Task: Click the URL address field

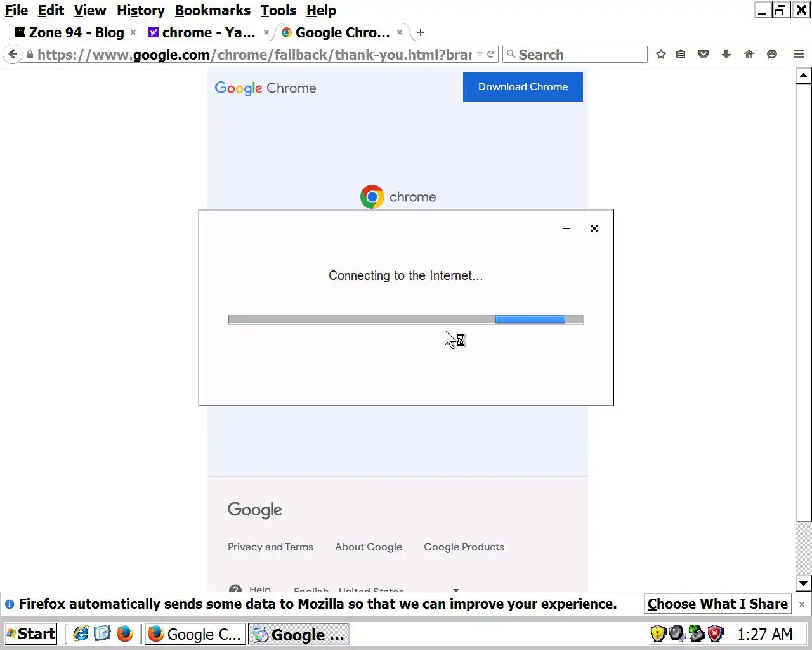Action: point(254,55)
